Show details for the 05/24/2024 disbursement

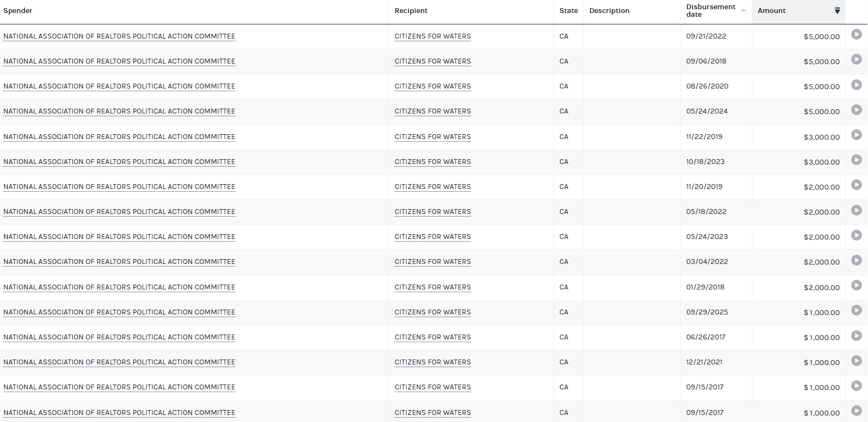coord(856,110)
